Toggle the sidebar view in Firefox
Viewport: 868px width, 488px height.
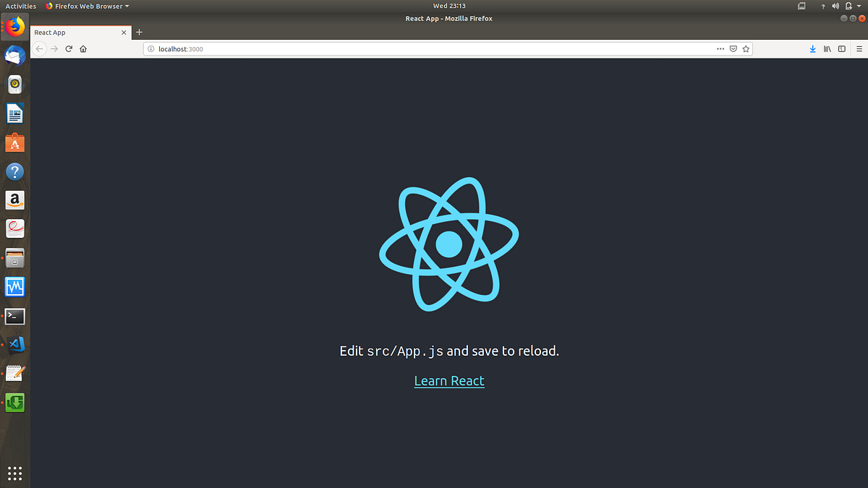[841, 48]
